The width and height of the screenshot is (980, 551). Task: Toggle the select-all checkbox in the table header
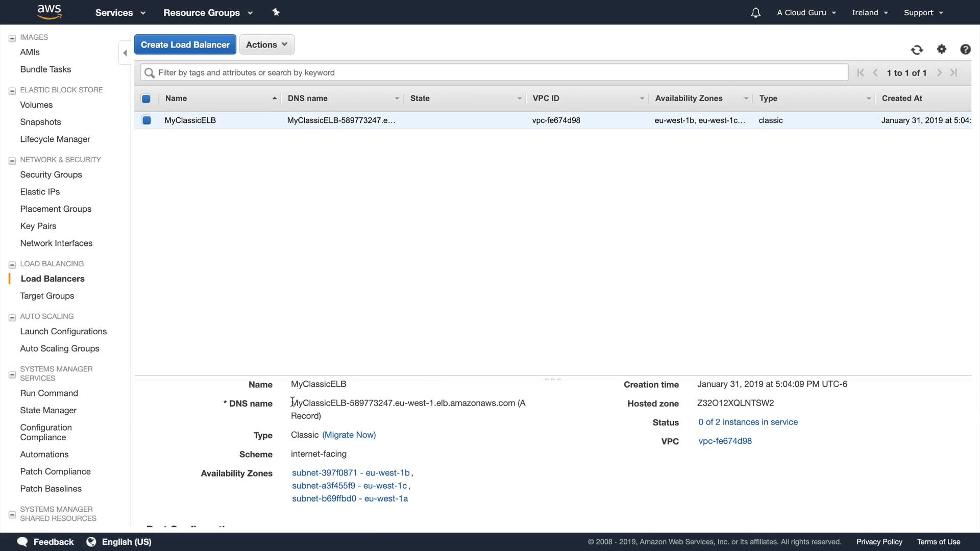click(146, 98)
